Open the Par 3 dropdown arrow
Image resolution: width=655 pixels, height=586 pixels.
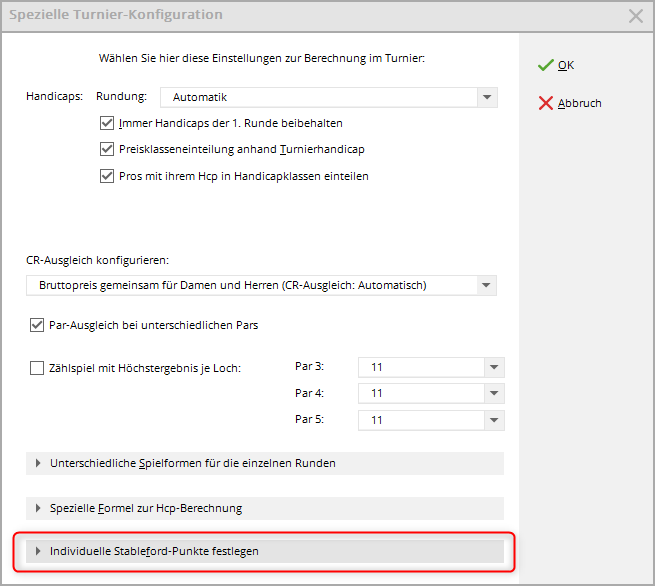[x=494, y=368]
